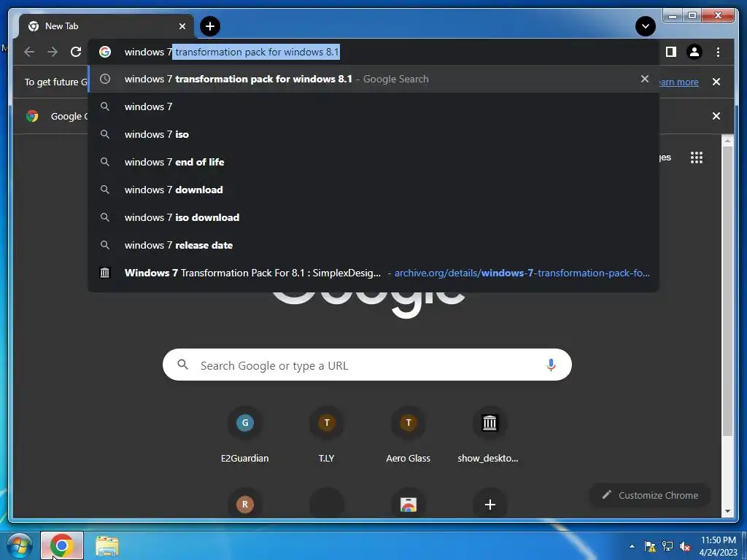This screenshot has width=747, height=560.
Task: Dismiss the Google Chrome default browser bar
Action: (716, 116)
